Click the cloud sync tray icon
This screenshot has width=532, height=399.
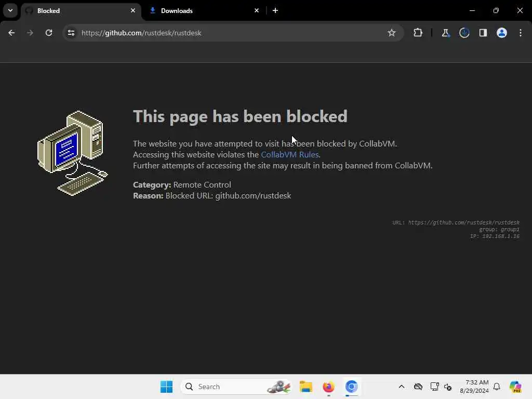[418, 387]
